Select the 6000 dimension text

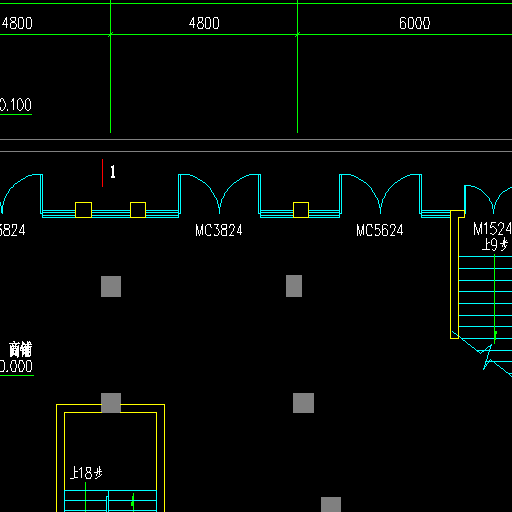point(415,23)
